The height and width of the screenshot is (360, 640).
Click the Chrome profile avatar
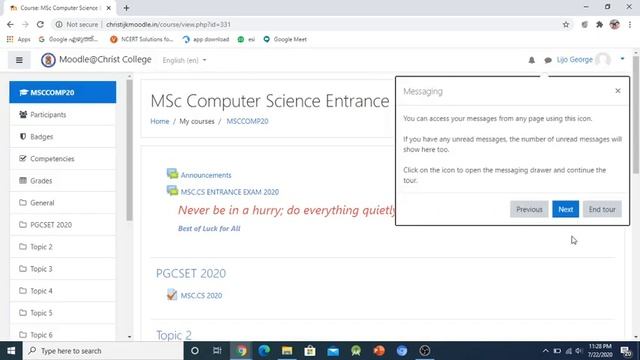pos(615,24)
